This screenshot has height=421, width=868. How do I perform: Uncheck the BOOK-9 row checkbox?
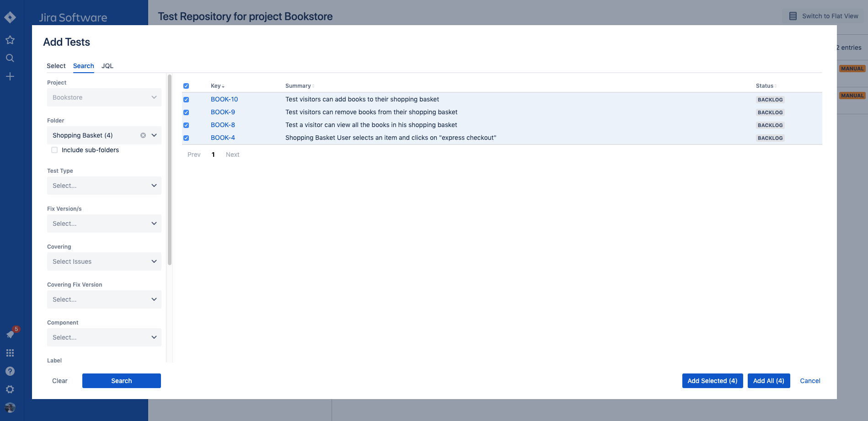point(186,112)
